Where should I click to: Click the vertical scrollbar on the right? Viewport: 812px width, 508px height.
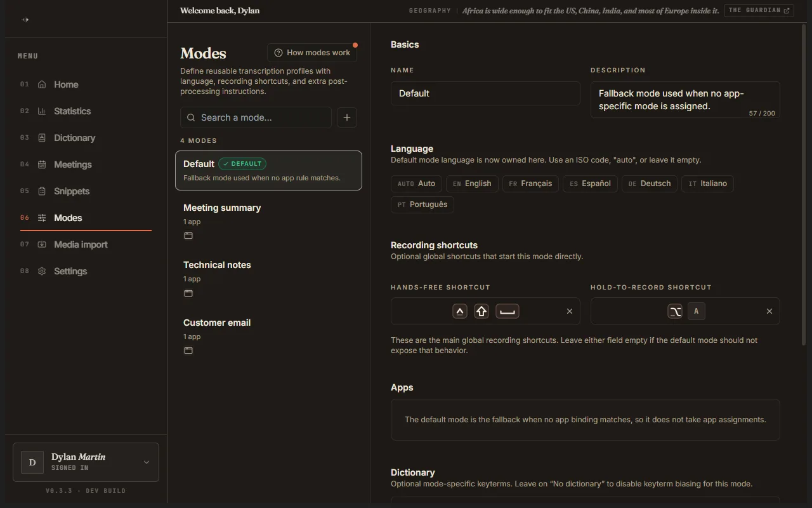click(805, 184)
